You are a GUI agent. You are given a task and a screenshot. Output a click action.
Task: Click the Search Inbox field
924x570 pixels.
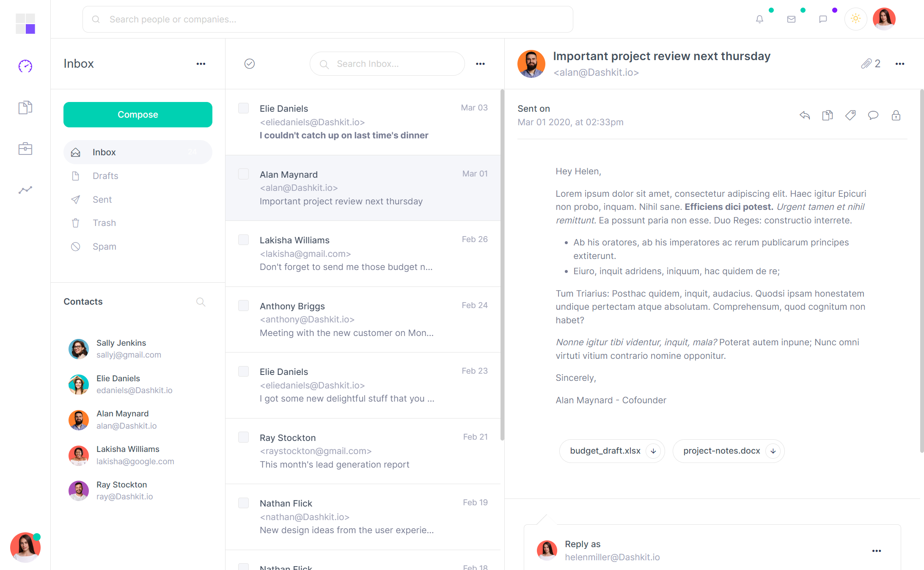pyautogui.click(x=387, y=63)
